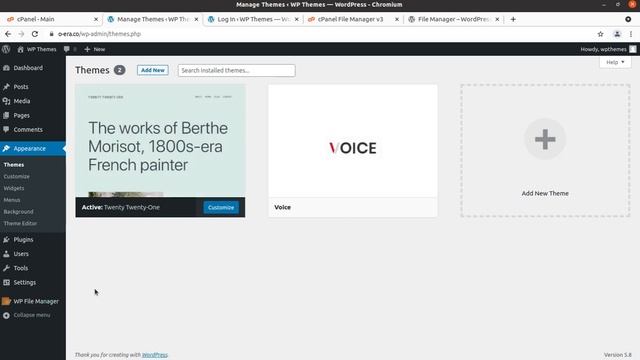This screenshot has width=640, height=360.
Task: Open a new browser tab with plus
Action: pos(513,19)
